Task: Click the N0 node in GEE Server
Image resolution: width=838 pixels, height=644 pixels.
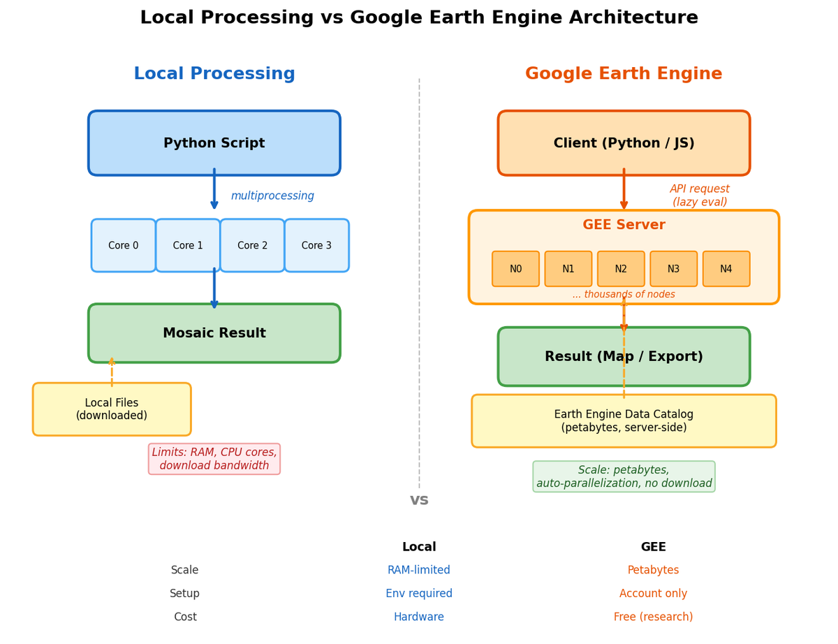Action: tap(515, 269)
